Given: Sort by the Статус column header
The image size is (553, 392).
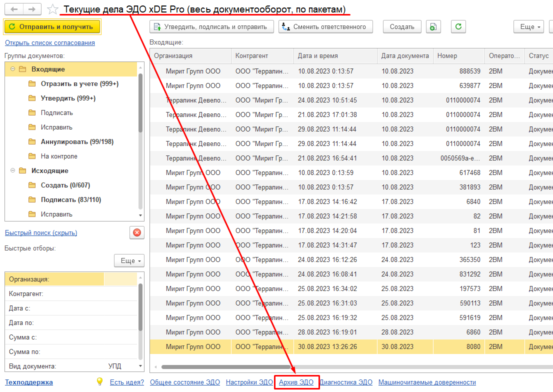Looking at the screenshot, I should tap(539, 55).
